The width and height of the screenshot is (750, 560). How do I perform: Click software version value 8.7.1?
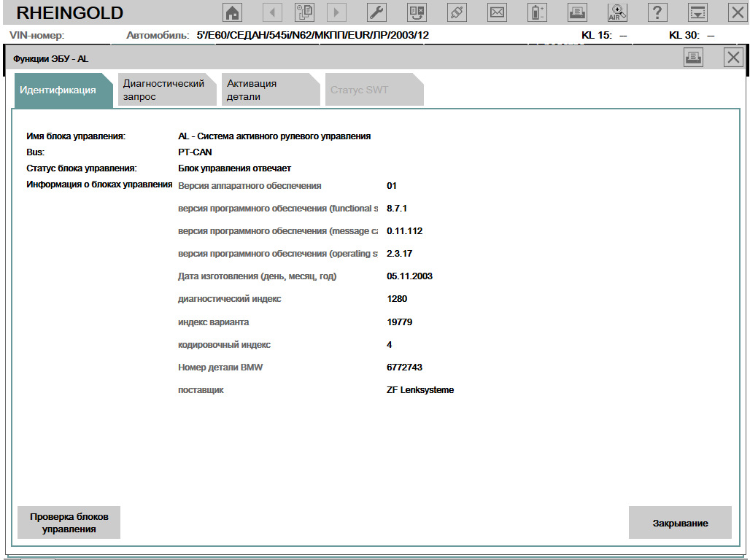(x=397, y=208)
